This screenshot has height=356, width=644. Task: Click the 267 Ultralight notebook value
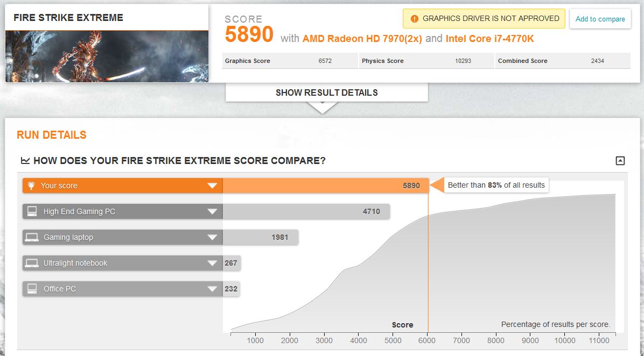pyautogui.click(x=231, y=264)
